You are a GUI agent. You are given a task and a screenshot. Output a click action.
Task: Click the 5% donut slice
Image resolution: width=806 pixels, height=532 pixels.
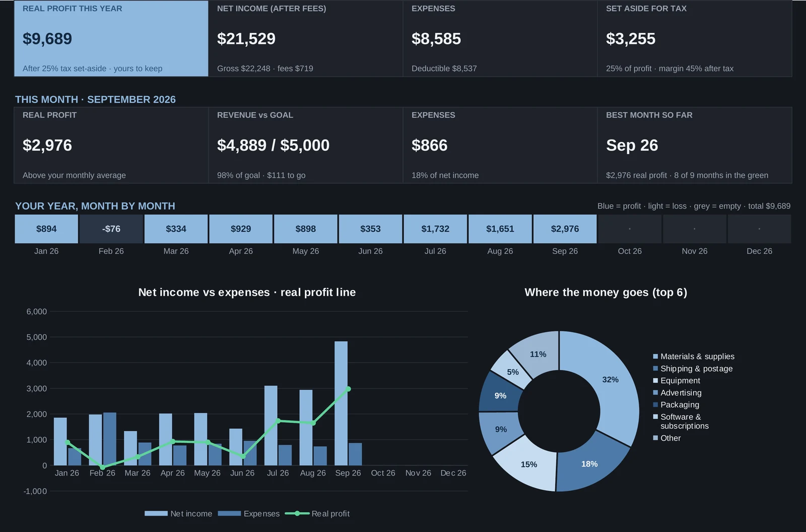coord(513,372)
